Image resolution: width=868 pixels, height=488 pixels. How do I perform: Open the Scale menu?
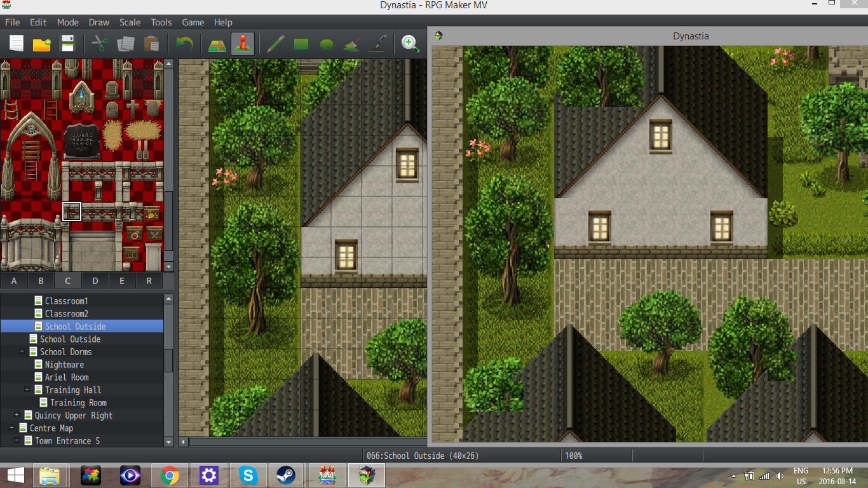[x=130, y=22]
